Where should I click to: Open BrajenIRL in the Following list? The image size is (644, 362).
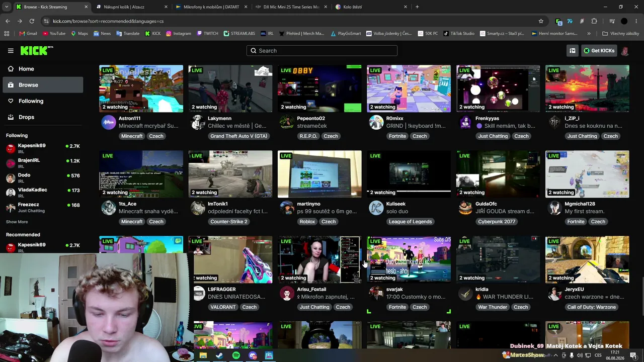click(43, 163)
